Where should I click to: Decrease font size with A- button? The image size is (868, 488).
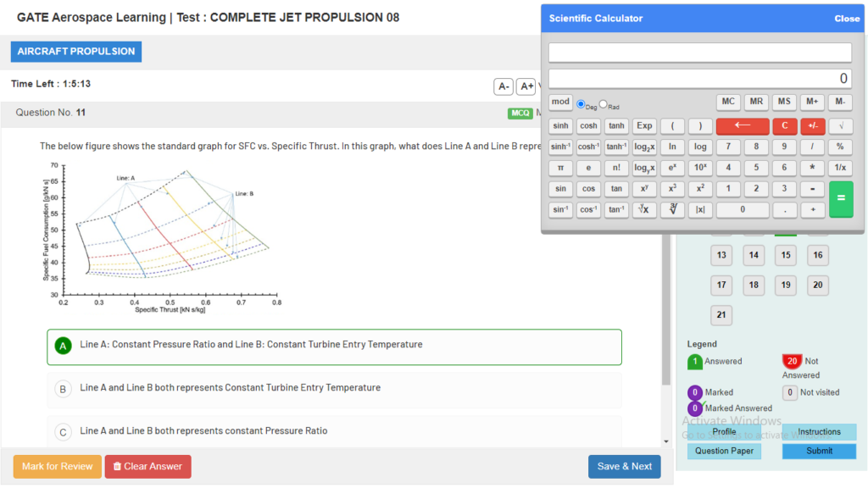click(504, 86)
